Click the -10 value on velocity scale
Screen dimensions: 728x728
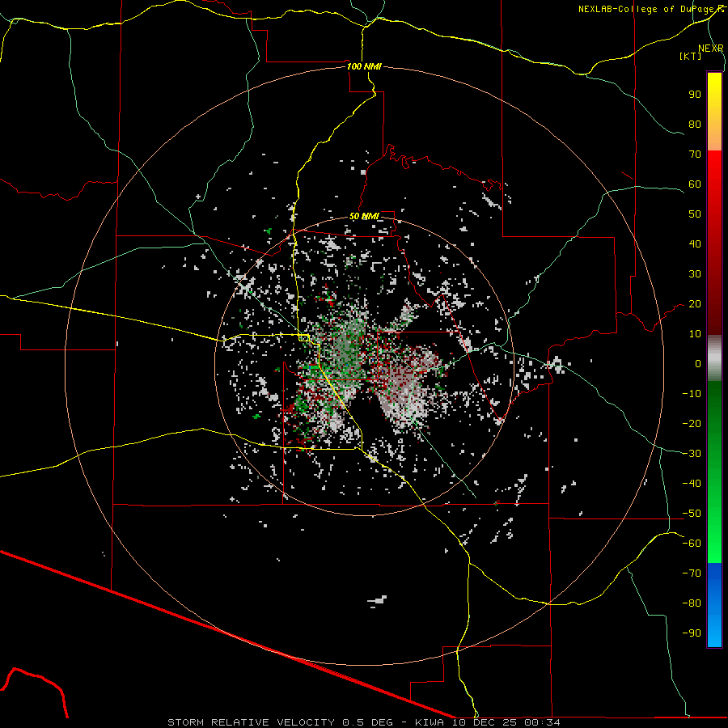click(x=692, y=394)
